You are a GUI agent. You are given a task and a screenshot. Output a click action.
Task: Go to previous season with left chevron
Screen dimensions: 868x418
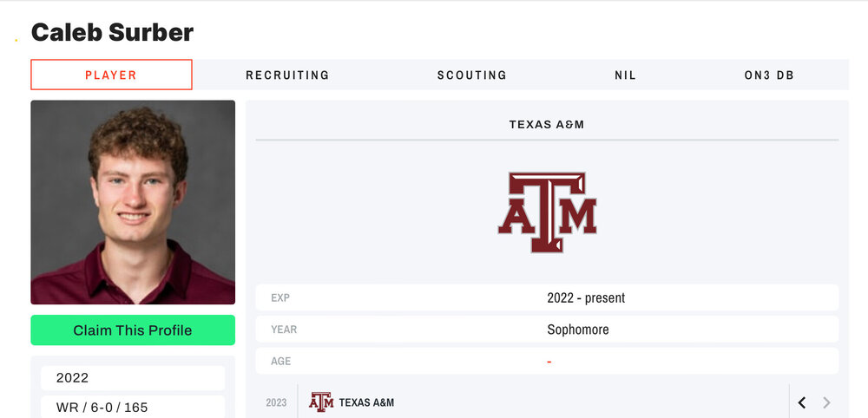802,402
